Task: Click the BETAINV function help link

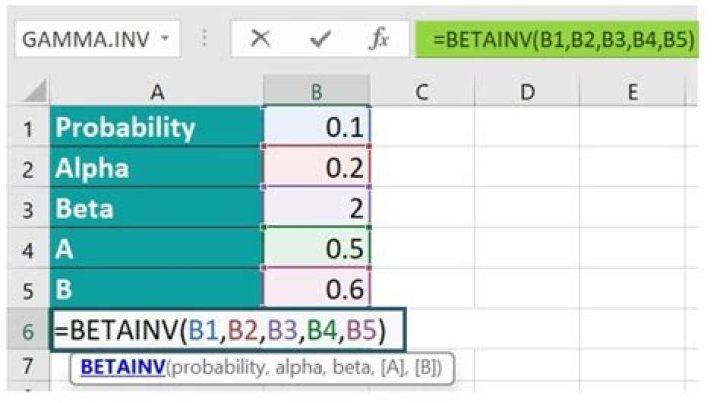Action: click(123, 367)
